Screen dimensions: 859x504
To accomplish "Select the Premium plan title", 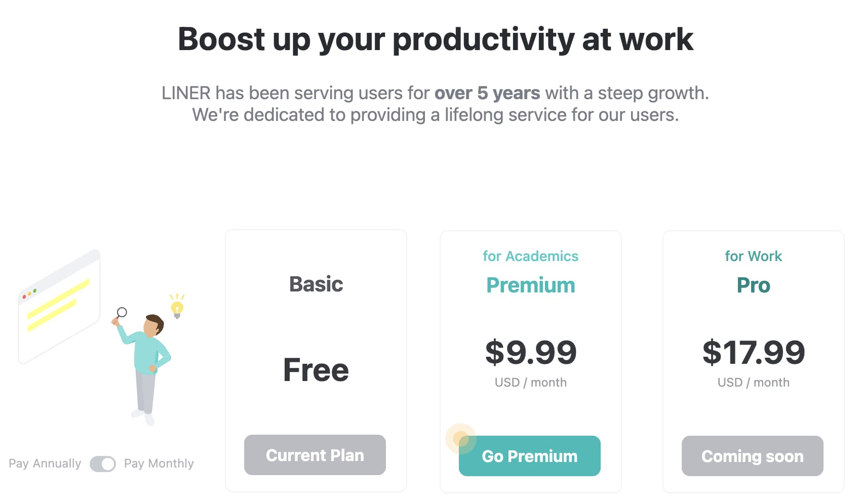I will pos(531,285).
